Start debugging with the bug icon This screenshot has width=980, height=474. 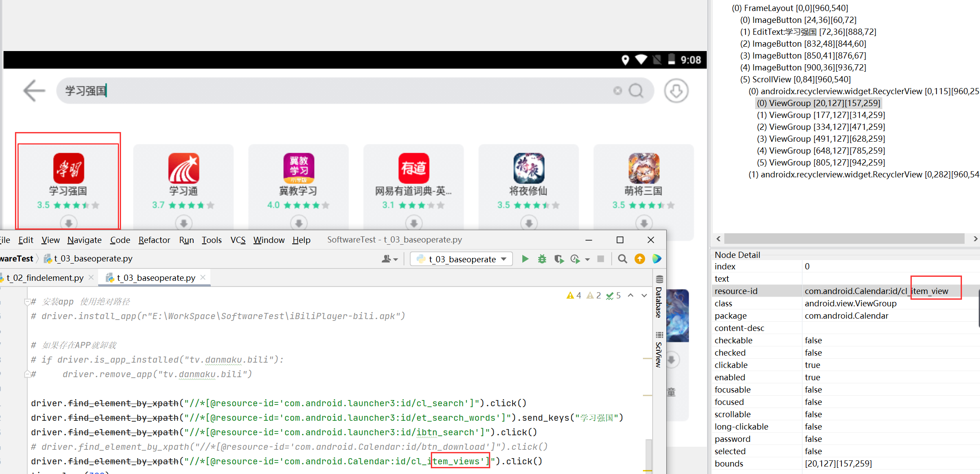[542, 259]
